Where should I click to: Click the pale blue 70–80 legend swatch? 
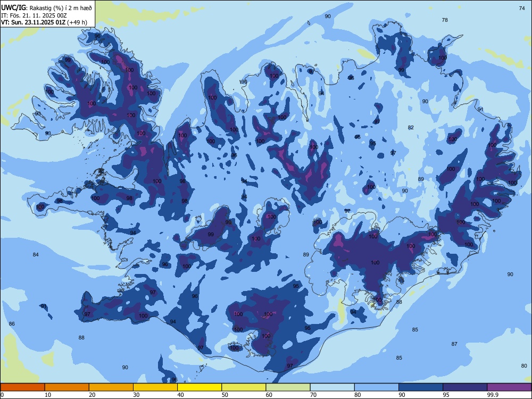tap(332, 387)
